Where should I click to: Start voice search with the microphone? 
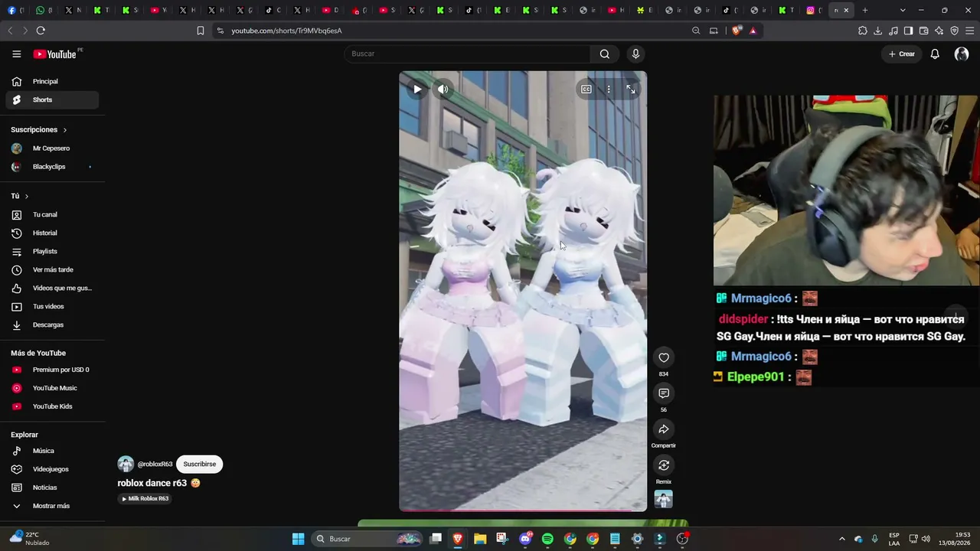[635, 54]
